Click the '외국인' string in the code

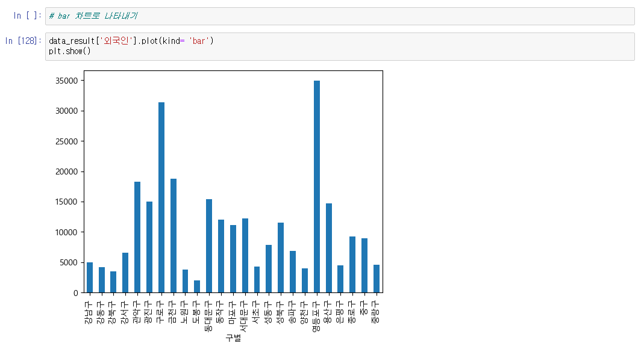(x=116, y=41)
